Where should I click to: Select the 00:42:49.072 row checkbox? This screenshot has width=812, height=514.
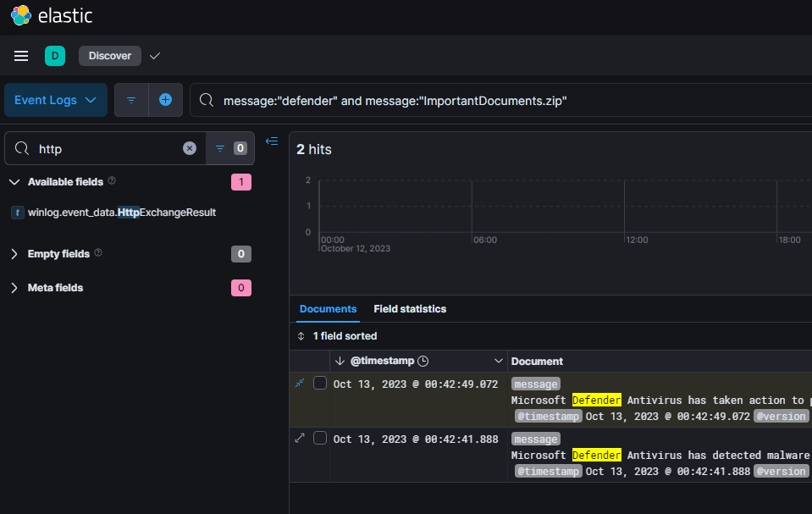320,383
